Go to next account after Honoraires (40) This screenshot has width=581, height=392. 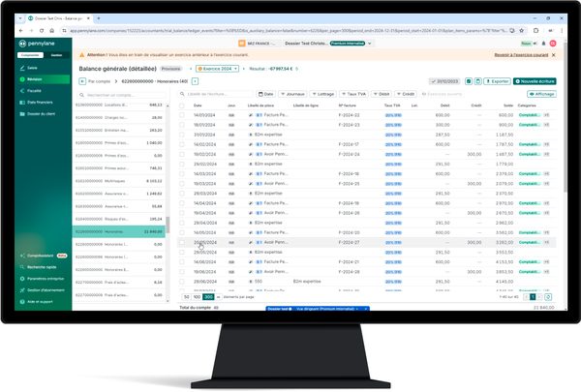tap(195, 81)
